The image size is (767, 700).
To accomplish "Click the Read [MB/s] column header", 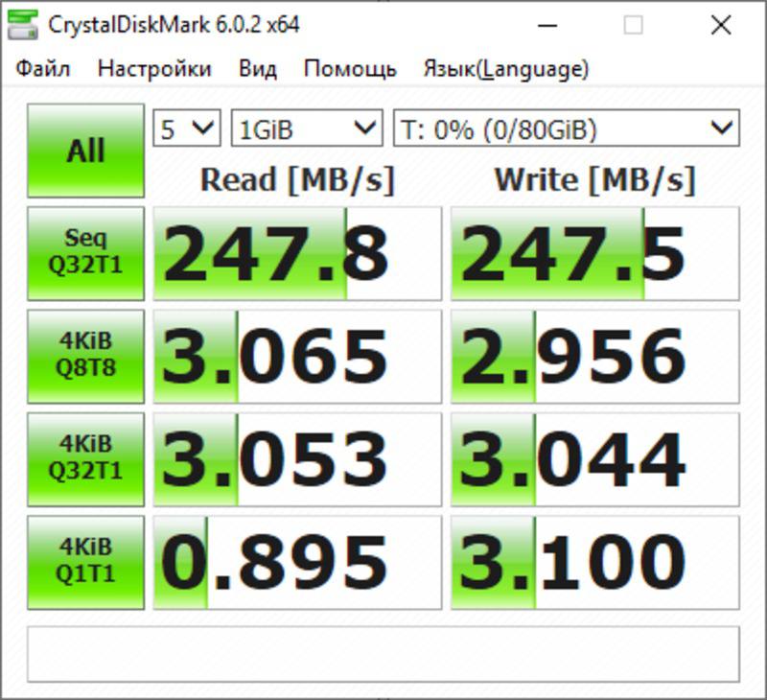I will tap(297, 180).
